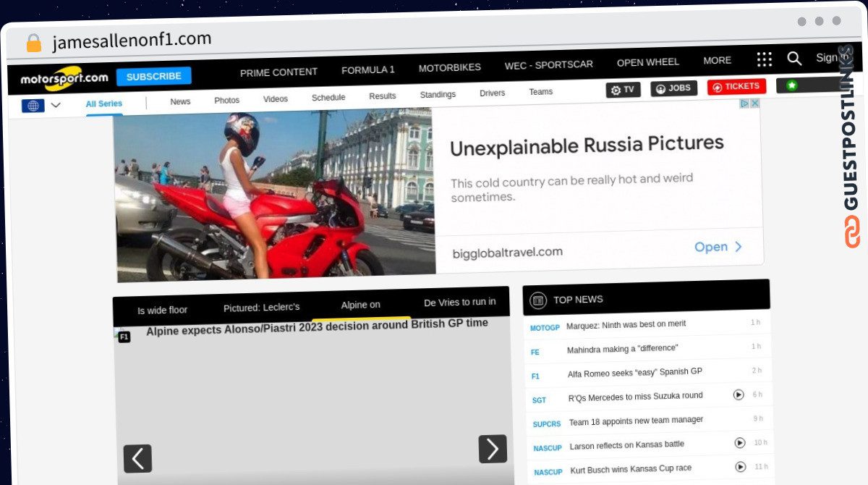Image resolution: width=868 pixels, height=485 pixels.
Task: Open the Jobs button
Action: coord(674,88)
